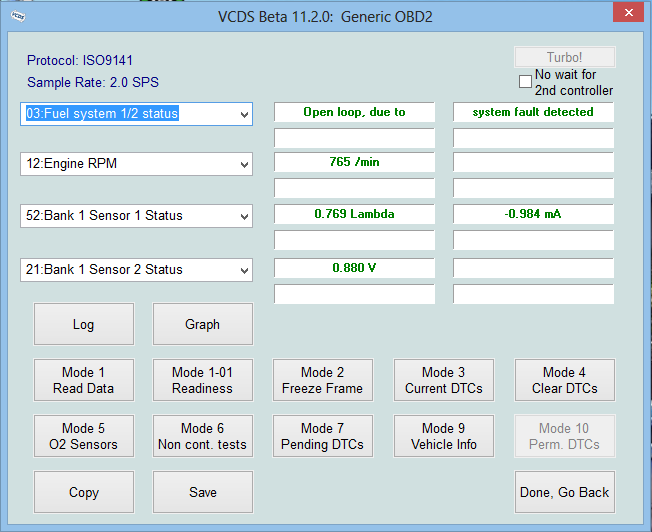The width and height of the screenshot is (652, 532).
Task: Select the 0.880 V sensor reading
Action: point(354,268)
